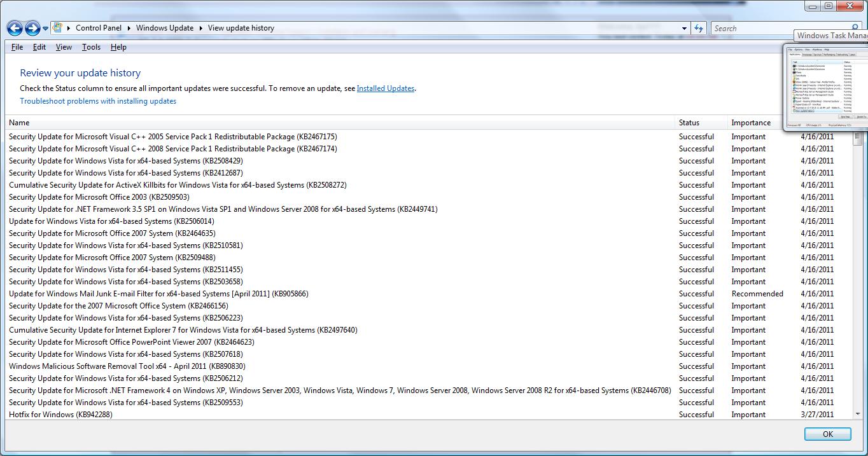The height and width of the screenshot is (456, 868).
Task: Expand the arrow after Control Panel breadcrumb
Action: click(x=129, y=28)
